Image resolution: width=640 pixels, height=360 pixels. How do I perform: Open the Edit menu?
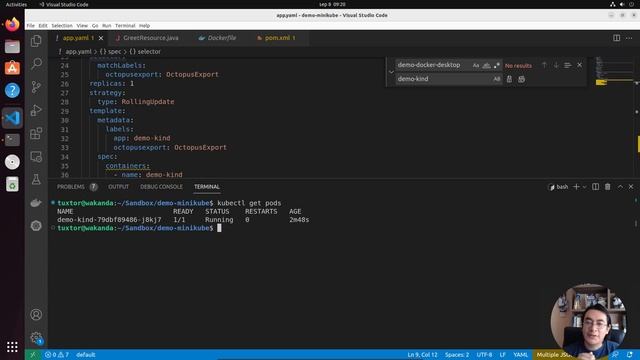tap(43, 25)
